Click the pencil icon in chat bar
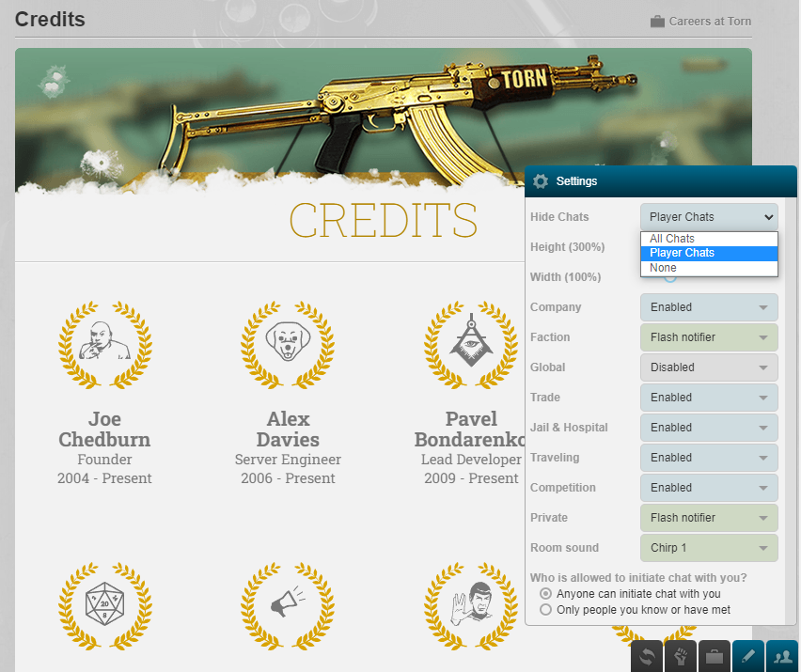This screenshot has width=801, height=672. coord(747,656)
